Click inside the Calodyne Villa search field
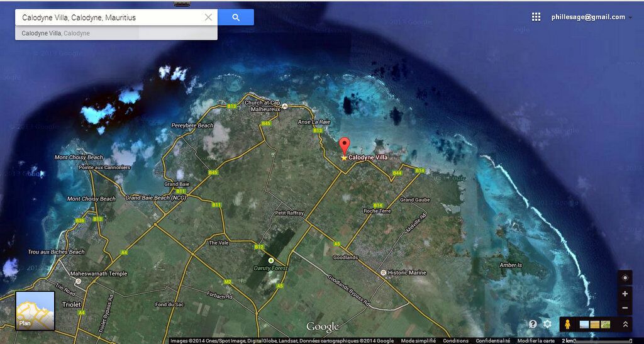This screenshot has width=644, height=344. point(107,18)
